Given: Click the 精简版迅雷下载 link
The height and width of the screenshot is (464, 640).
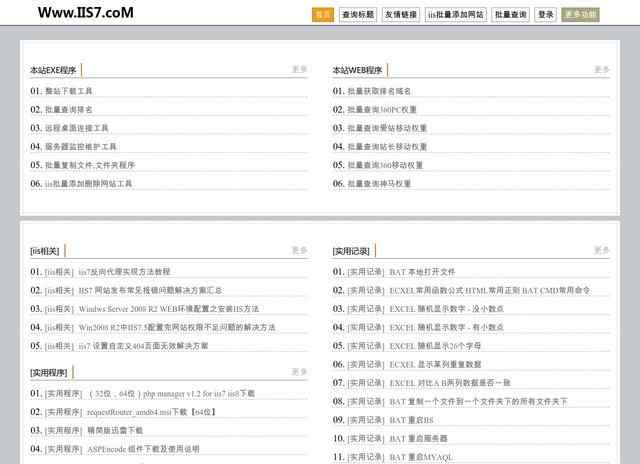Looking at the screenshot, I should point(117,430).
